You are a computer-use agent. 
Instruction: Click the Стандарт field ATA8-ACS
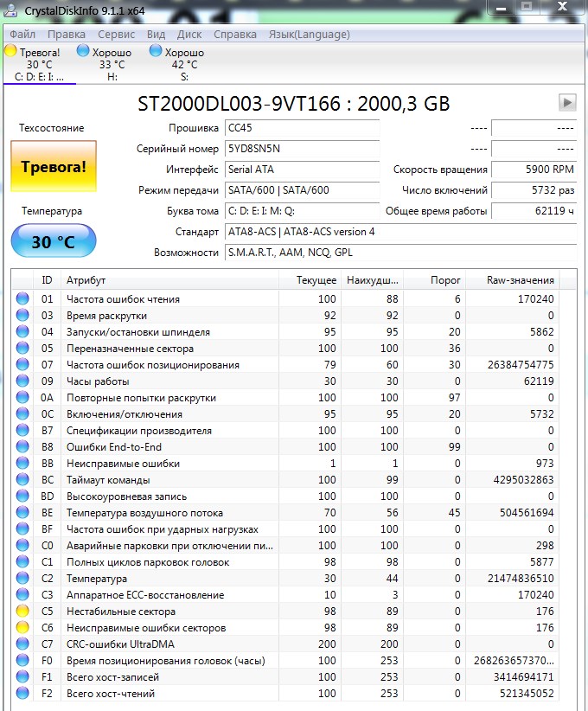click(x=400, y=232)
